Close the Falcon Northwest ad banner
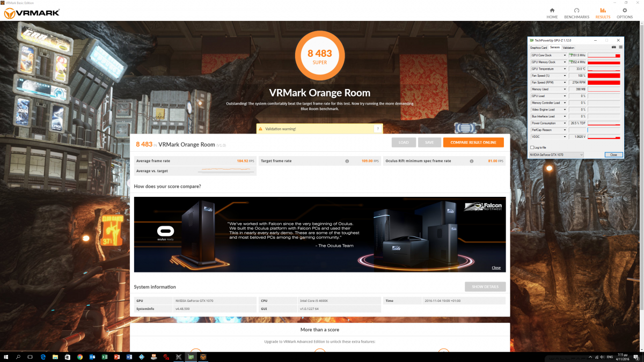The height and width of the screenshot is (362, 644). tap(496, 268)
